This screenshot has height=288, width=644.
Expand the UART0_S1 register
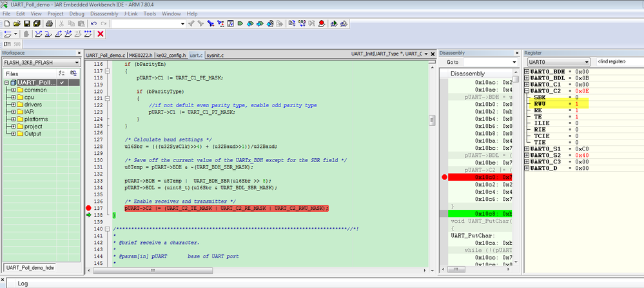tap(527, 149)
